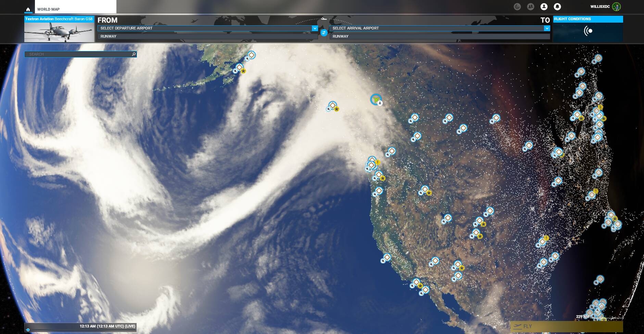Open the Select Departure Airport dropdown
The height and width of the screenshot is (334, 644).
(x=207, y=28)
